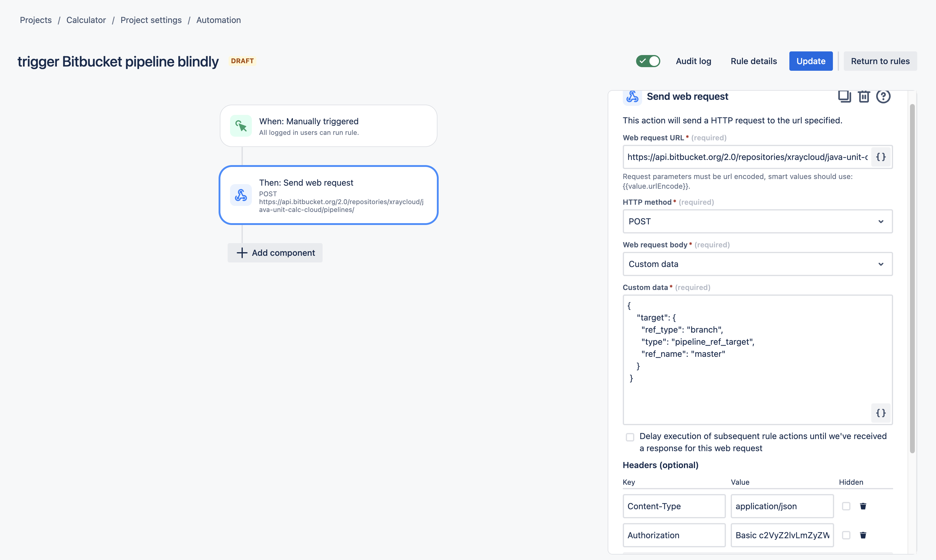Viewport: 936px width, 560px height.
Task: Go to Automation breadcrumb
Action: click(x=219, y=20)
